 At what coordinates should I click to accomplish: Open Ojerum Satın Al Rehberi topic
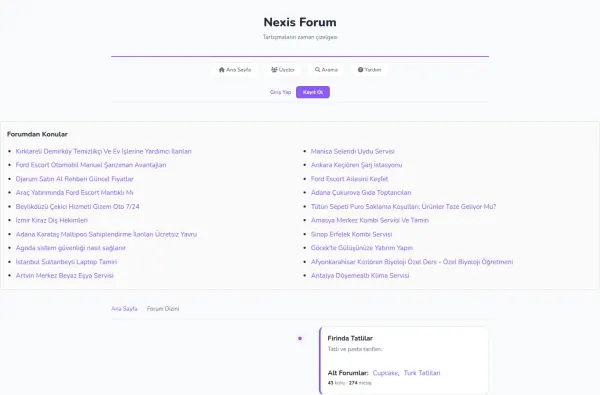[74, 179]
